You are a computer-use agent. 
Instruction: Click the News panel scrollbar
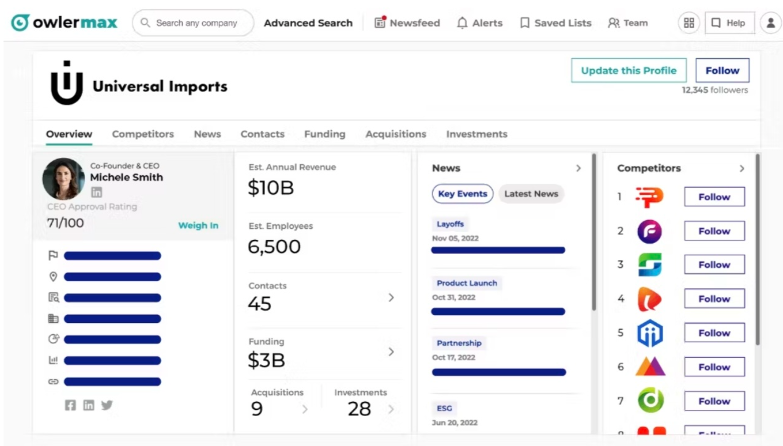[x=594, y=232]
